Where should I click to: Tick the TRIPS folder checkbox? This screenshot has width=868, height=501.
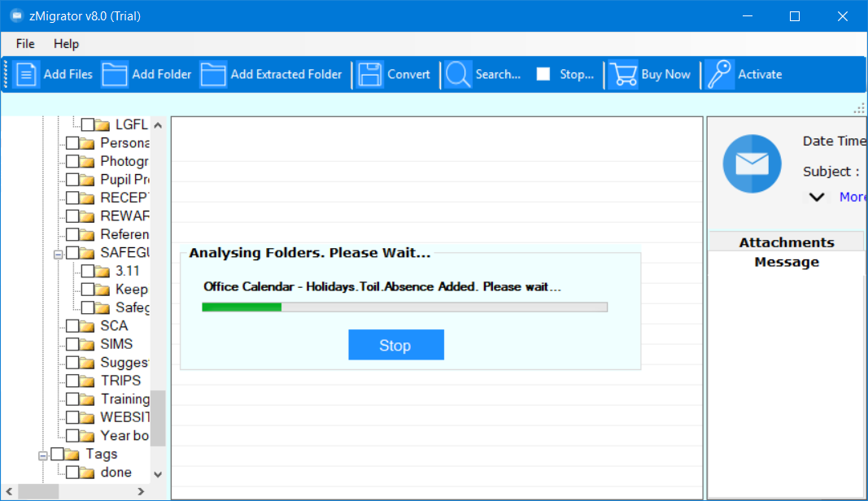point(72,381)
